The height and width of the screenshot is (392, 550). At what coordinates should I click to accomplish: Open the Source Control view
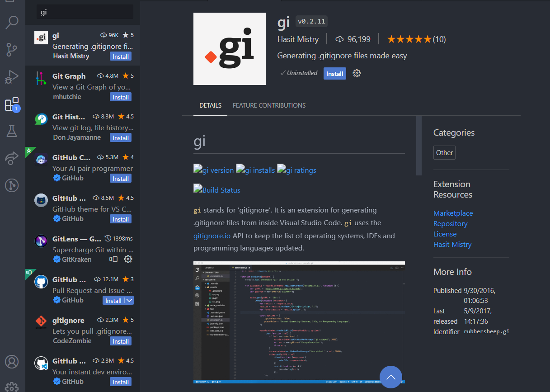click(x=12, y=50)
